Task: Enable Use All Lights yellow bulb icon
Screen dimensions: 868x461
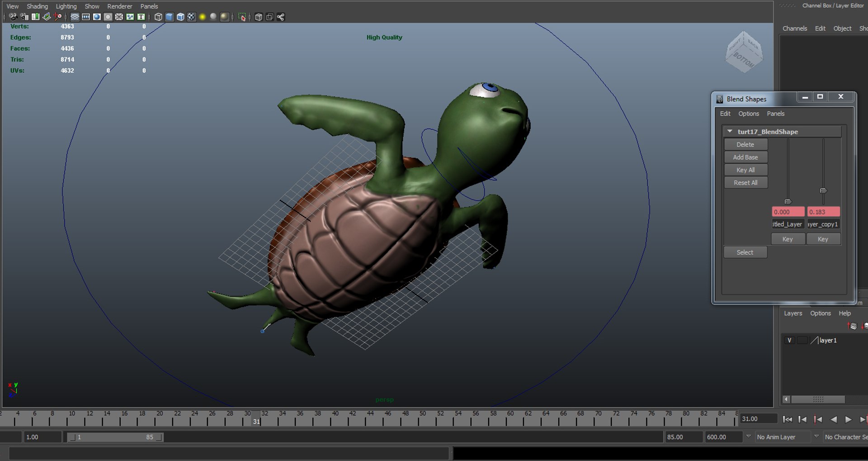Action: tap(203, 17)
